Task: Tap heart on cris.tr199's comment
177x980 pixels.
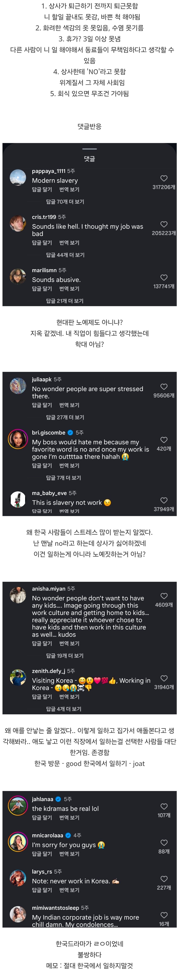Action: [x=164, y=224]
